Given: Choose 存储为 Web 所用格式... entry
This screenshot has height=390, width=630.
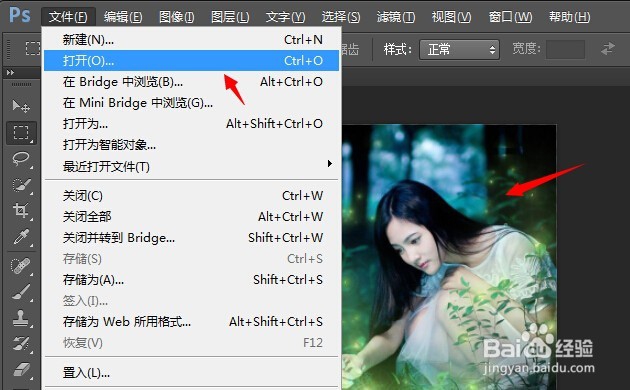Looking at the screenshot, I should pos(191,321).
